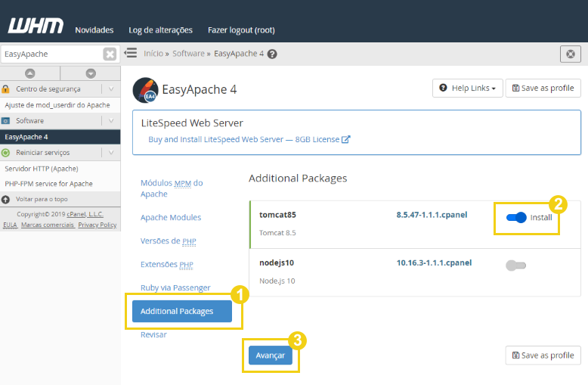
Task: Click the Início breadcrumb link
Action: (153, 54)
